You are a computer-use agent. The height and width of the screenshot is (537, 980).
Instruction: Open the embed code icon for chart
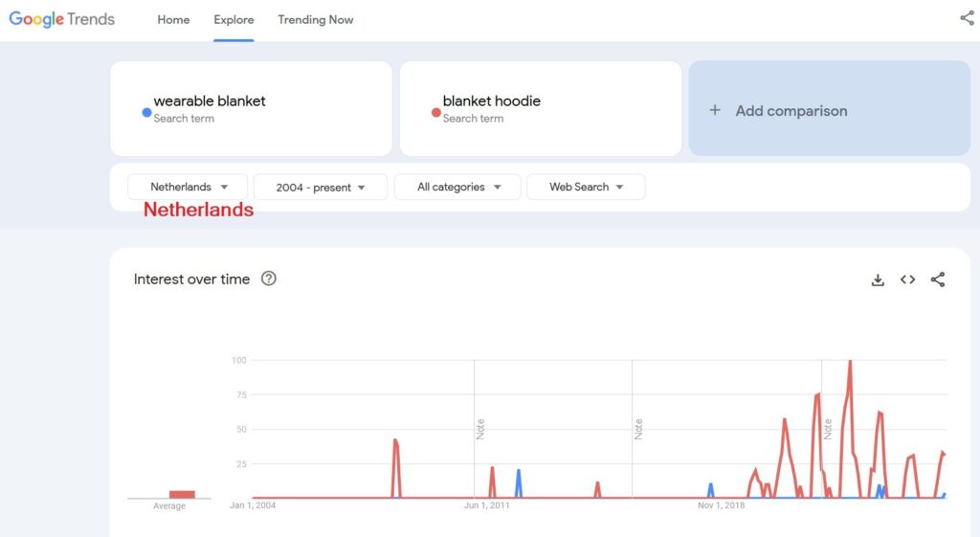[907, 280]
